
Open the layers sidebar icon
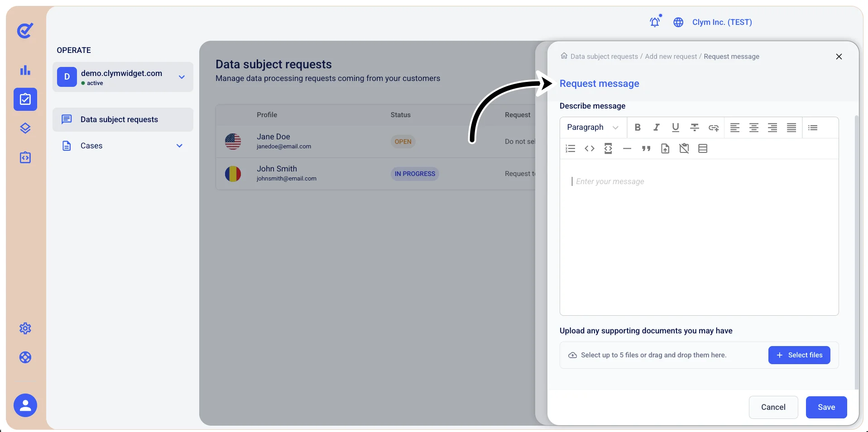pyautogui.click(x=25, y=128)
